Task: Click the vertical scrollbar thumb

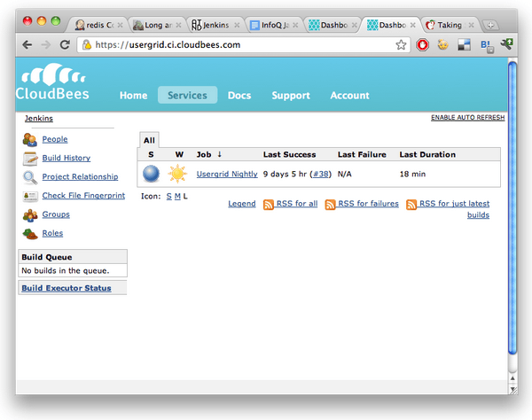Action: pyautogui.click(x=512, y=207)
